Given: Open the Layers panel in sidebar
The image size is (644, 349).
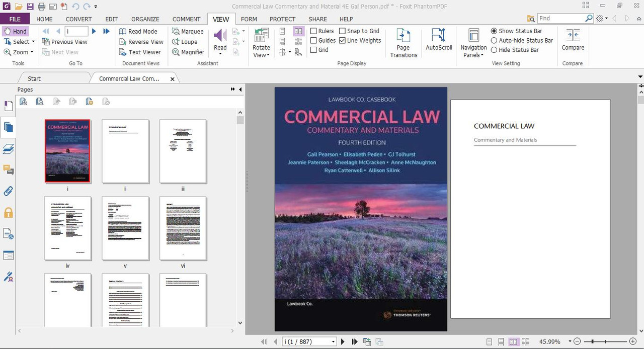Looking at the screenshot, I should [x=8, y=149].
